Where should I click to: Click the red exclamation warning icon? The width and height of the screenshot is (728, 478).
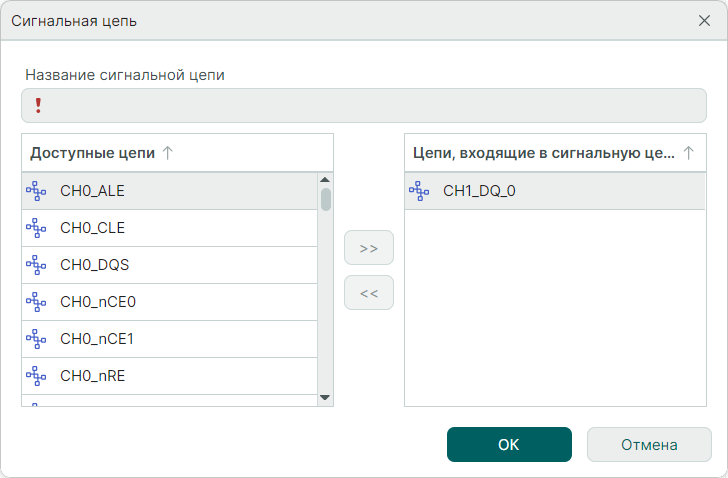click(38, 105)
